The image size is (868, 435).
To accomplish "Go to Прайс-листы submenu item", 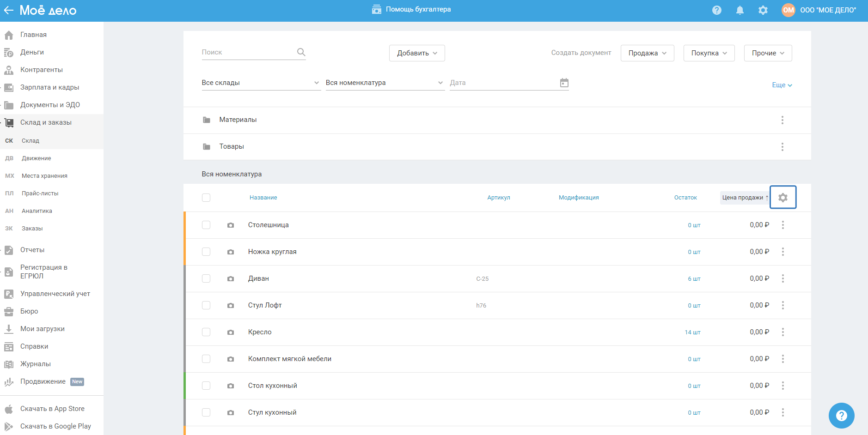I will tap(40, 193).
